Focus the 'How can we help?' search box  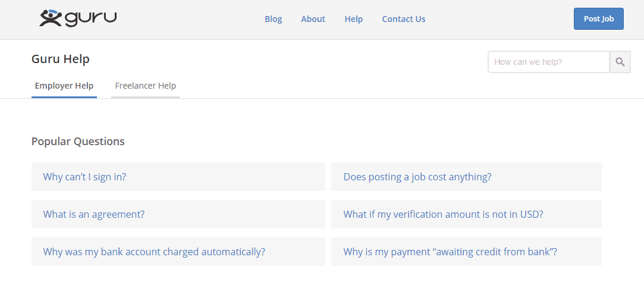[x=548, y=62]
